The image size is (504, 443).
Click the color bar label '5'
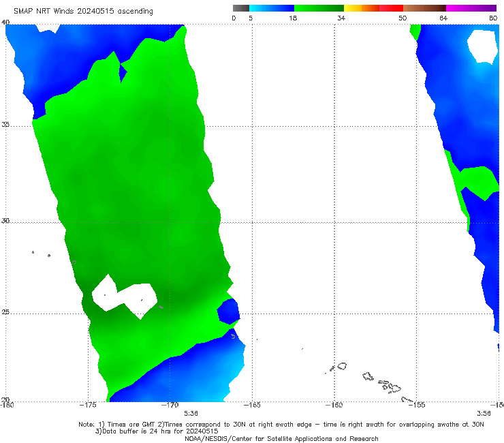tap(251, 18)
